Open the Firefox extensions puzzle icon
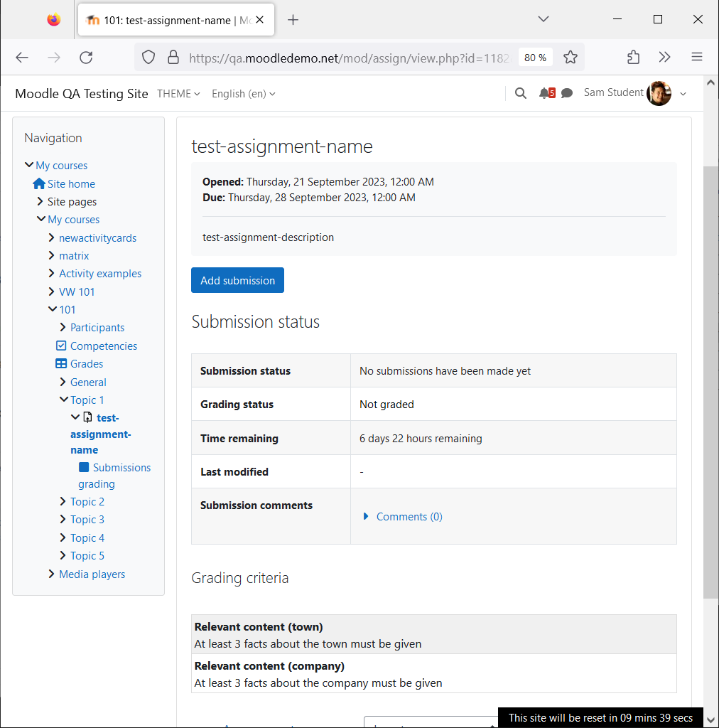Image resolution: width=719 pixels, height=728 pixels. click(x=633, y=58)
